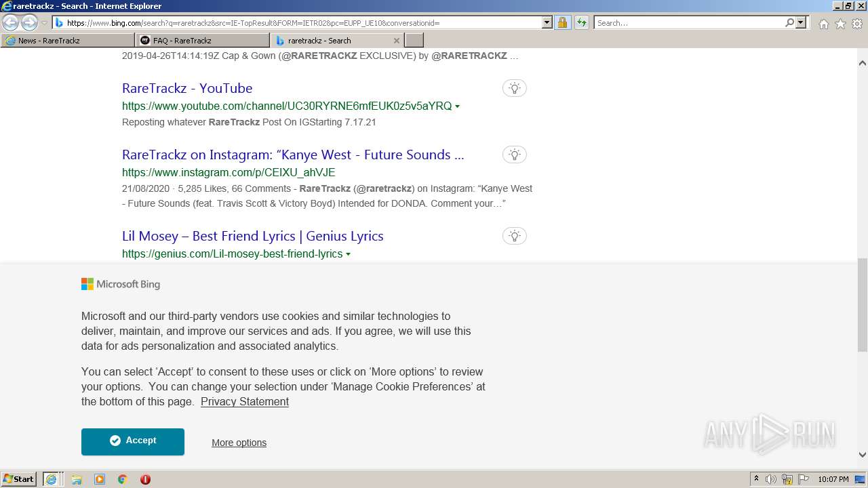This screenshot has height=488, width=868.
Task: Switch to the News - RareTrackz tab
Action: [68, 41]
